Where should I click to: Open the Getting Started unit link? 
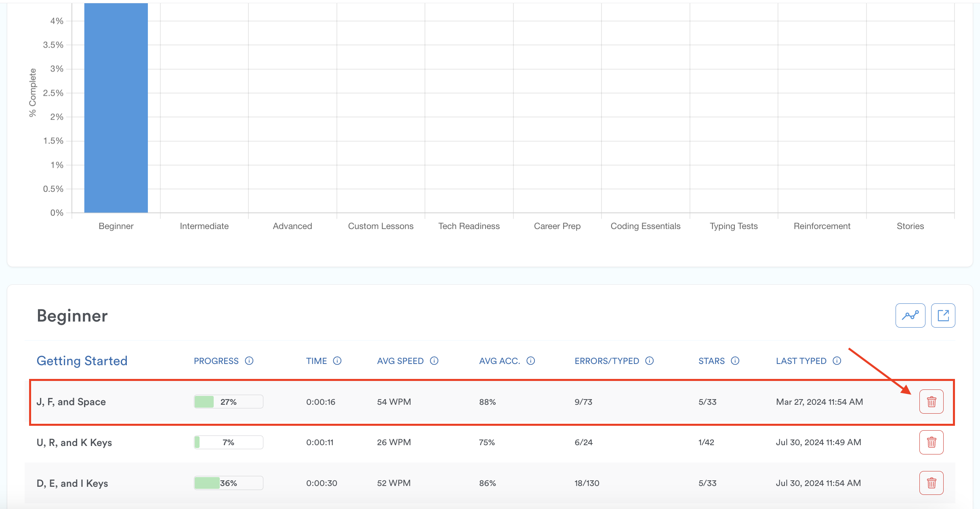[x=82, y=361]
